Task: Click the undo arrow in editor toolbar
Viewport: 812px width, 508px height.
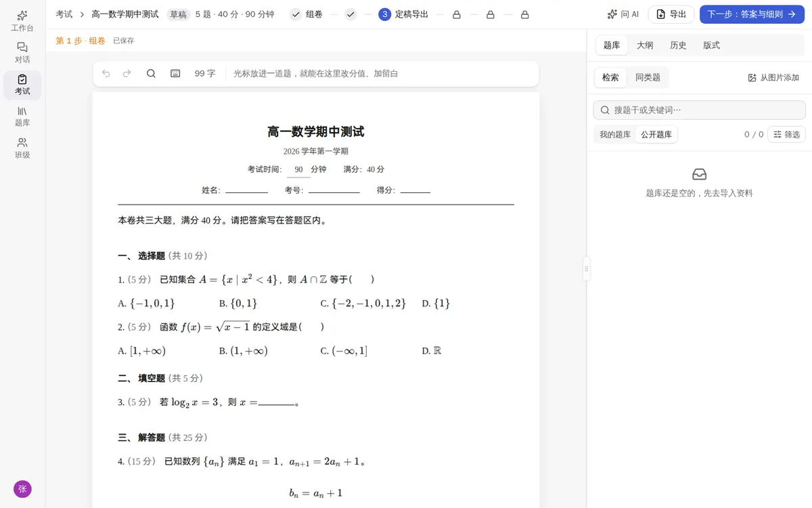Action: point(106,73)
